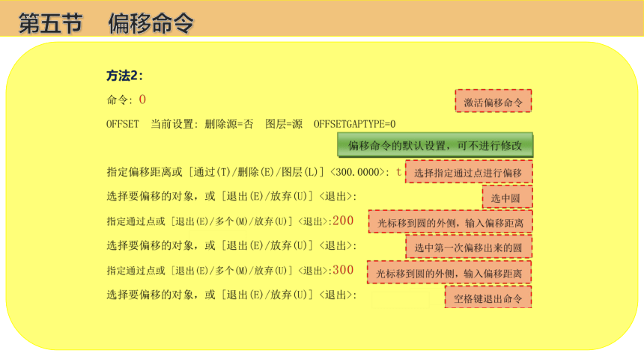Image resolution: width=644 pixels, height=362 pixels.
Task: Select the heading 方法2:
Action: pyautogui.click(x=124, y=76)
